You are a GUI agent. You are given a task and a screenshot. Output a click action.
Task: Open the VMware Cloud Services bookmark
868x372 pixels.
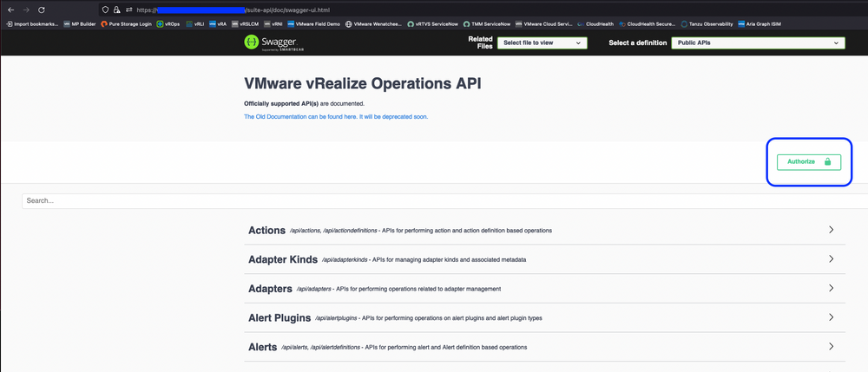click(x=543, y=24)
